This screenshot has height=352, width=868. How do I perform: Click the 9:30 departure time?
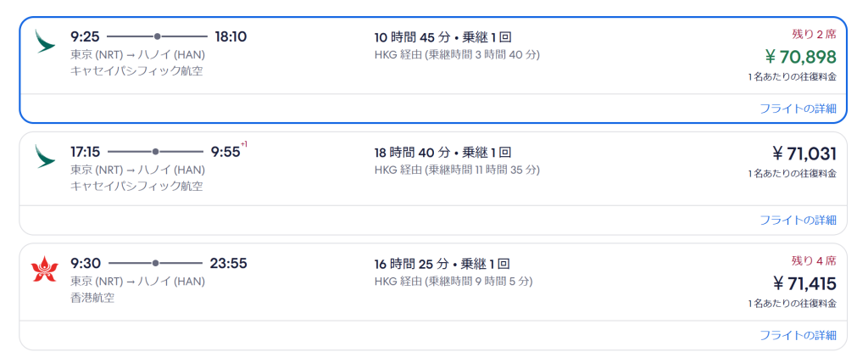pyautogui.click(x=86, y=264)
